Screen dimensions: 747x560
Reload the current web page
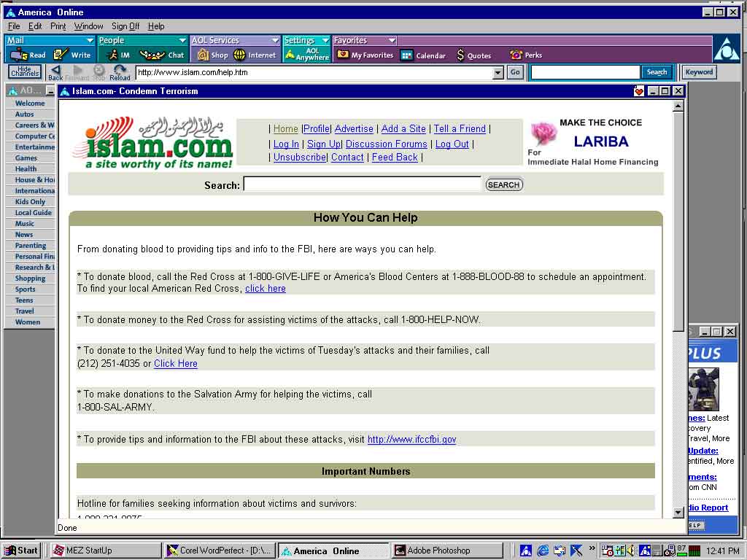[120, 73]
